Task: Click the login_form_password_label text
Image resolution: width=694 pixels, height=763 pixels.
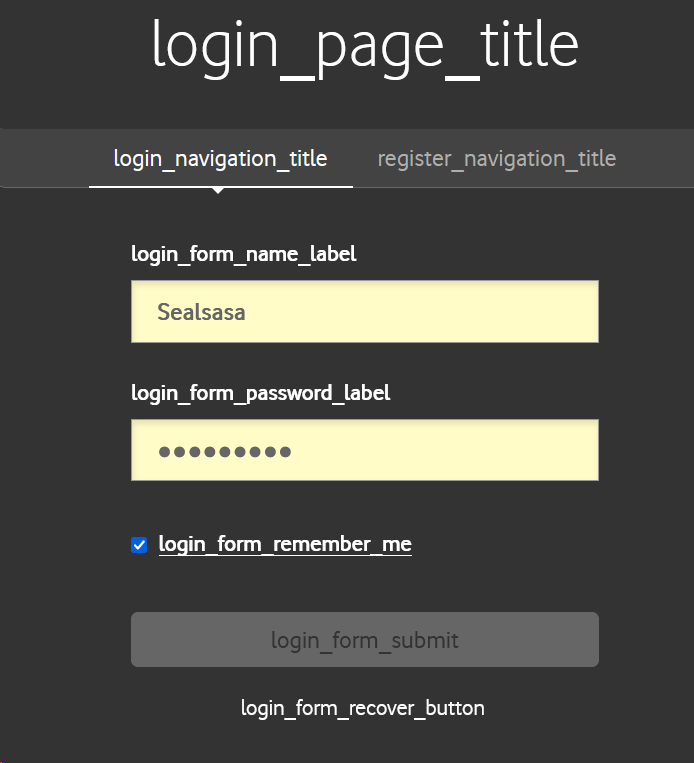Action: [x=260, y=392]
